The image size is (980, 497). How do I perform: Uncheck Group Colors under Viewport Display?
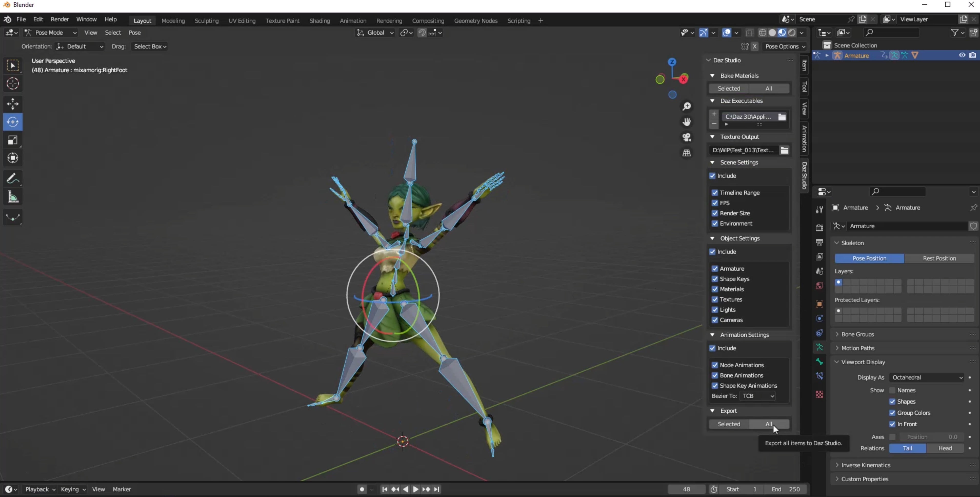coord(892,413)
